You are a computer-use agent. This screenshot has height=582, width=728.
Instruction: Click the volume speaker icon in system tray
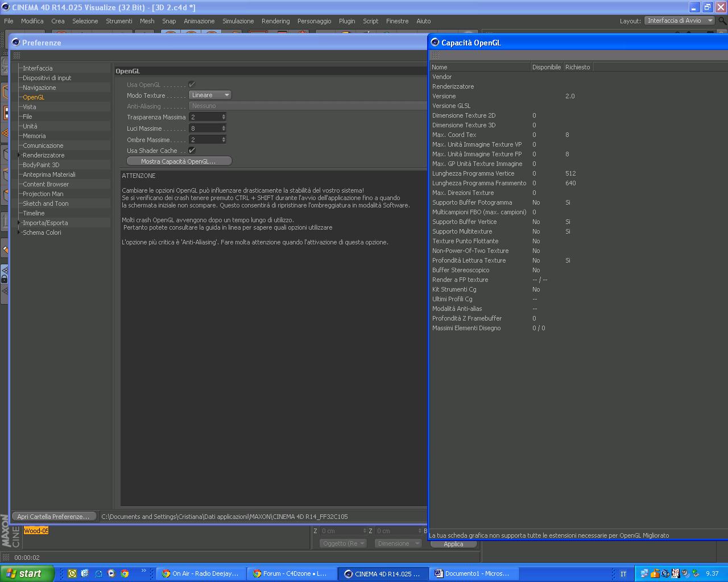click(x=685, y=573)
